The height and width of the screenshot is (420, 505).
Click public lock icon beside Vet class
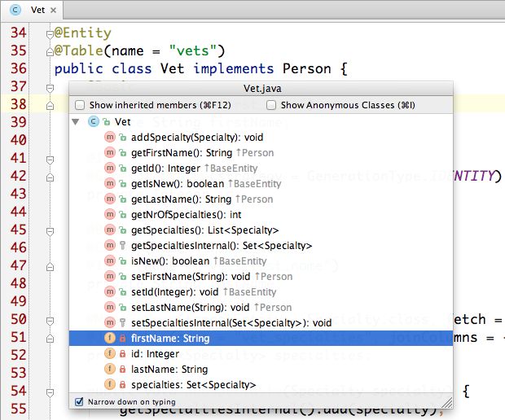106,122
